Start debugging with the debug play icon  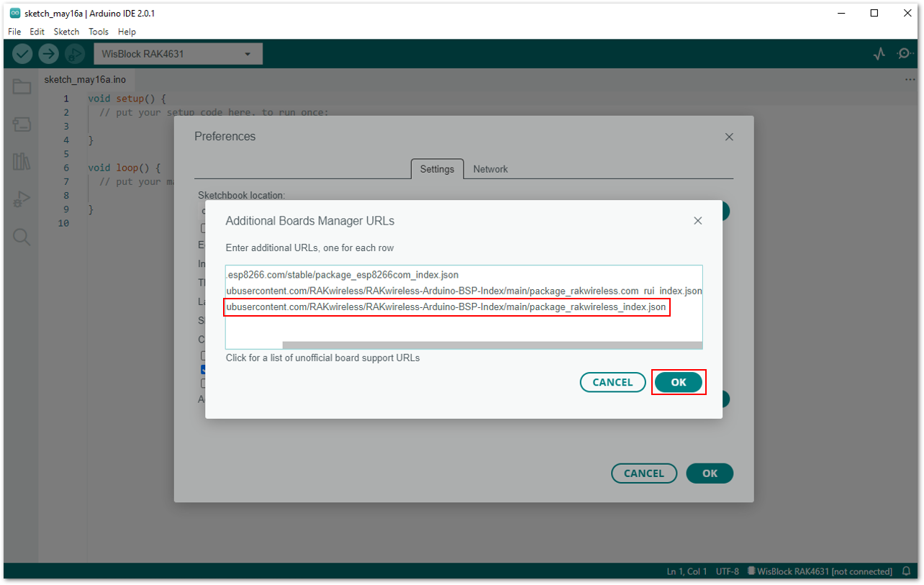74,53
